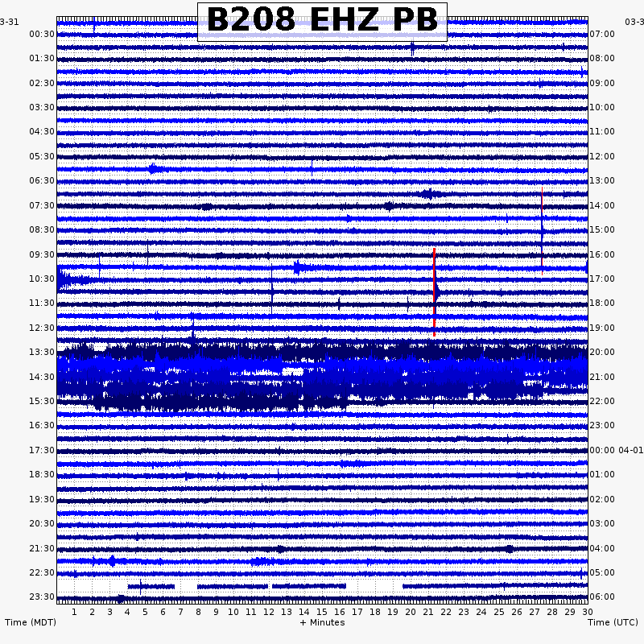This screenshot has height=644, width=644.
Task: Click the '+ Minutes' axis label
Action: (x=323, y=622)
